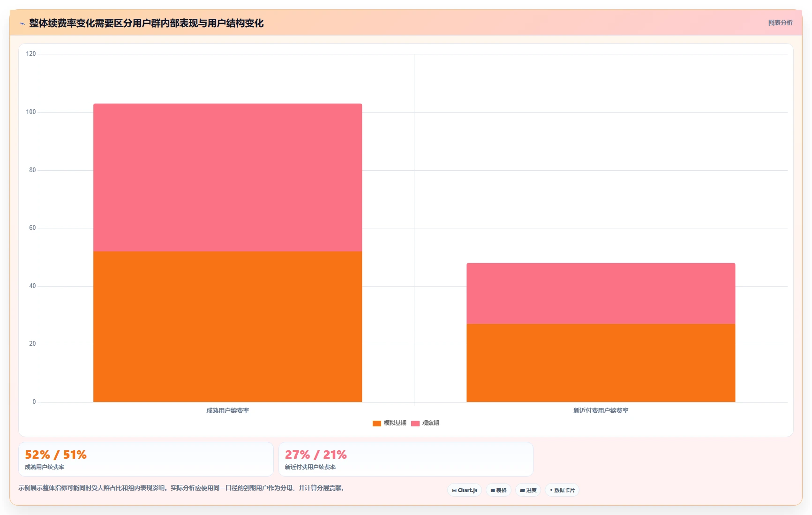Click the 52% / 51% data card value
812x515 pixels.
(x=56, y=454)
